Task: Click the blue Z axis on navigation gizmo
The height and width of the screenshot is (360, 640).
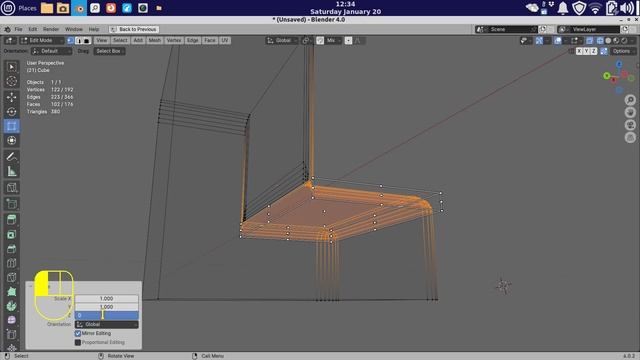Action: [x=619, y=64]
